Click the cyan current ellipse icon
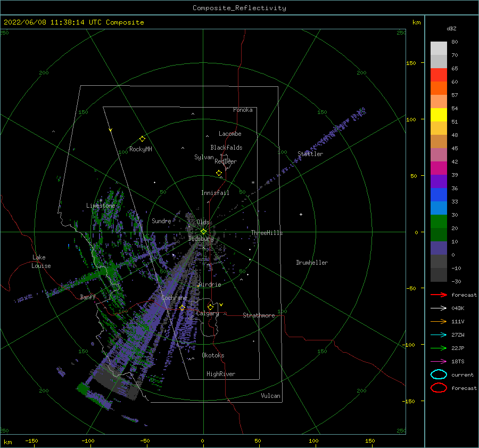Image resolution: width=479 pixels, height=448 pixels. click(x=439, y=374)
